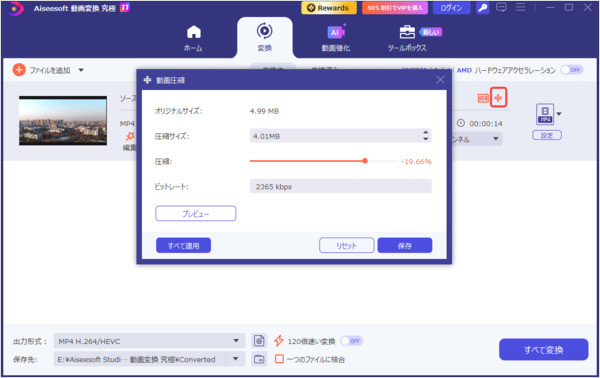Click the compression ratio slider handle
Viewport: 600px width, 378px height.
point(365,161)
